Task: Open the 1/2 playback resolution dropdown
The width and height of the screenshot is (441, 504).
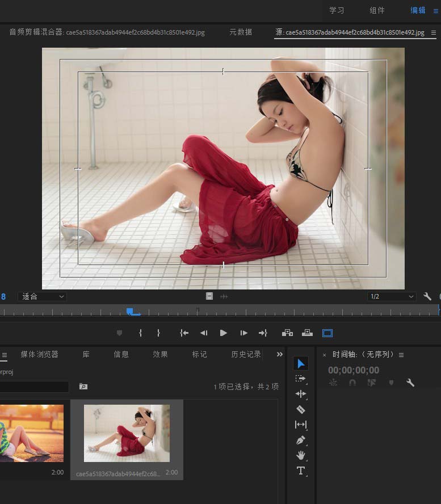Action: coord(392,296)
